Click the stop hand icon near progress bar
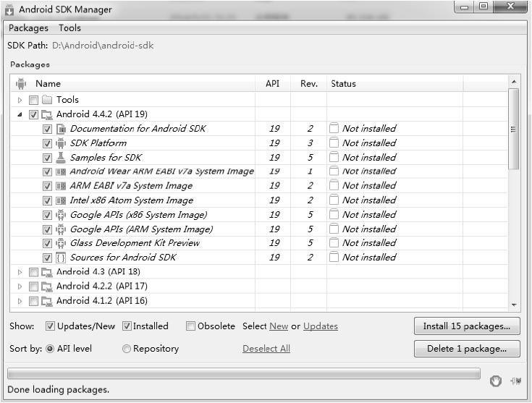 (x=496, y=381)
